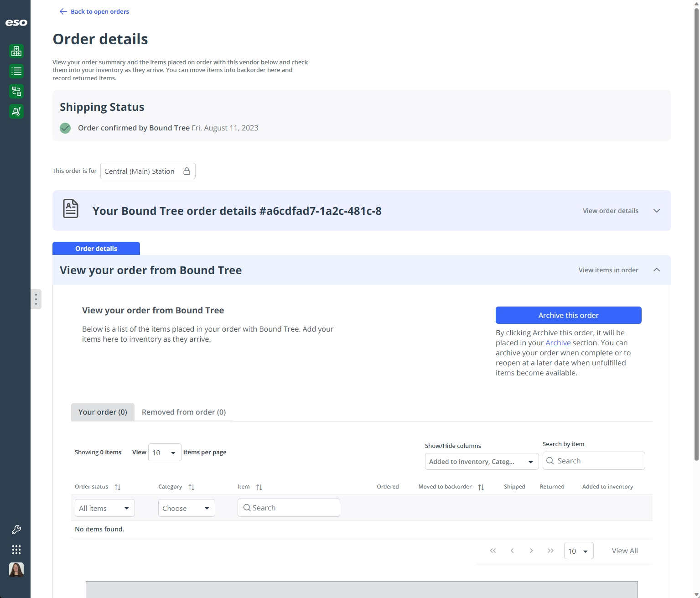Open the transfer items icon in sidebar
Image resolution: width=700 pixels, height=598 pixels.
[16, 91]
